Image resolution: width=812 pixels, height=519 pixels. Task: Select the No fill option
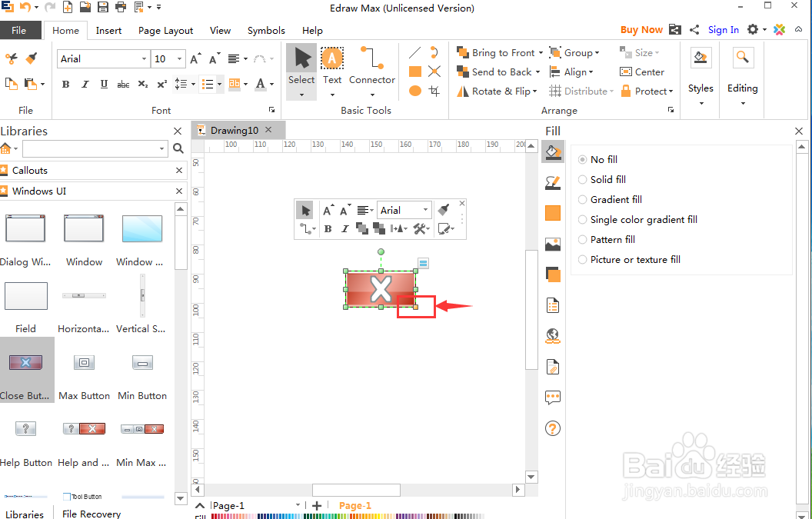click(597, 159)
